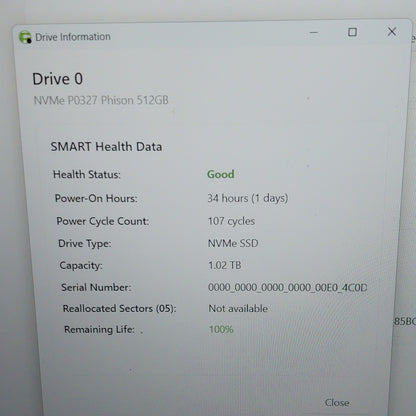Image resolution: width=416 pixels, height=416 pixels.
Task: Select the NVMe P0327 Phison 512GB subtitle
Action: pos(101,100)
